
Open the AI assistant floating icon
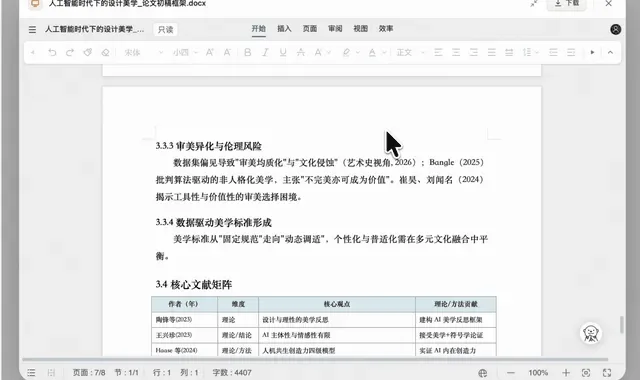[x=591, y=333]
